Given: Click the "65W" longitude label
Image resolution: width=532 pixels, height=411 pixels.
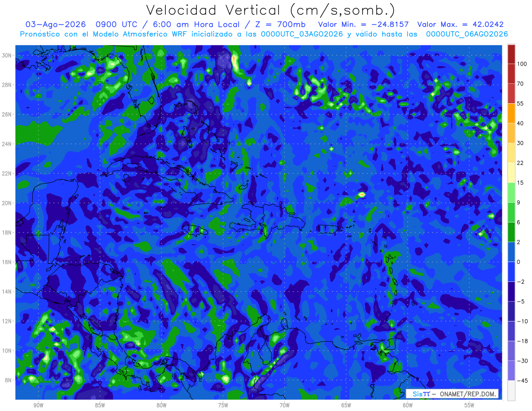Looking at the screenshot, I should 346,405.
